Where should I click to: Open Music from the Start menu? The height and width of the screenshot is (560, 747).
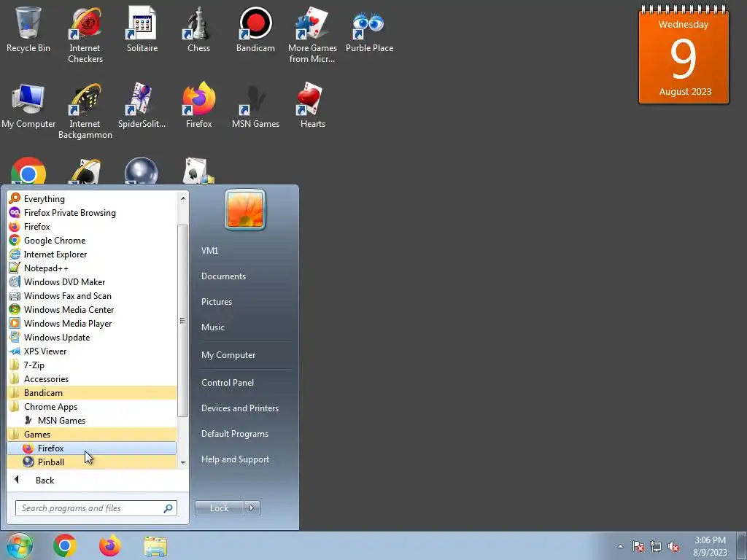click(x=212, y=327)
